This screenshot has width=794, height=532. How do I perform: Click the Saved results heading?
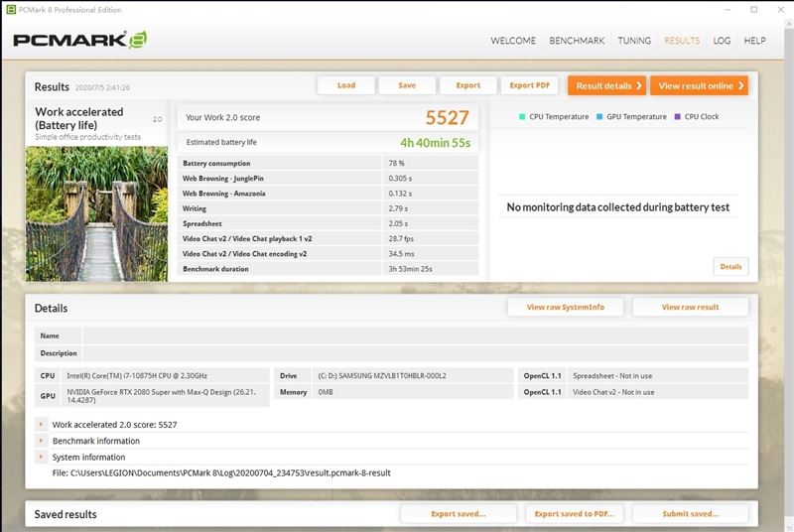[66, 514]
